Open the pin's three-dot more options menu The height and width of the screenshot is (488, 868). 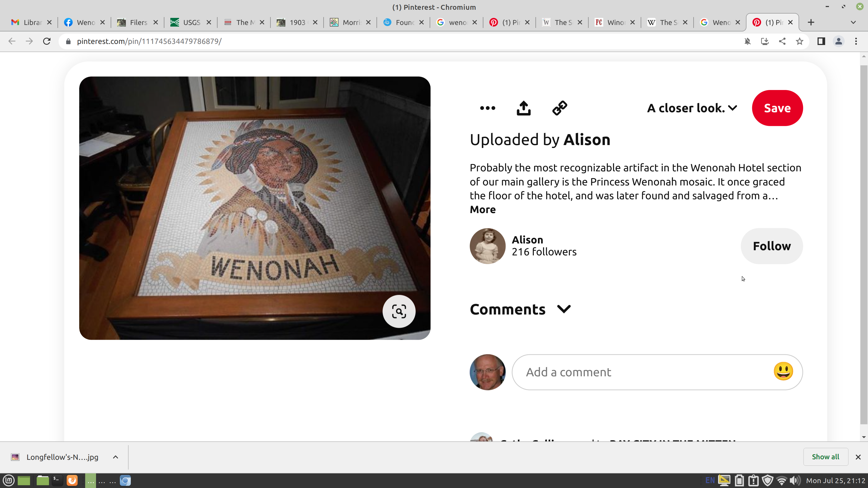click(488, 108)
